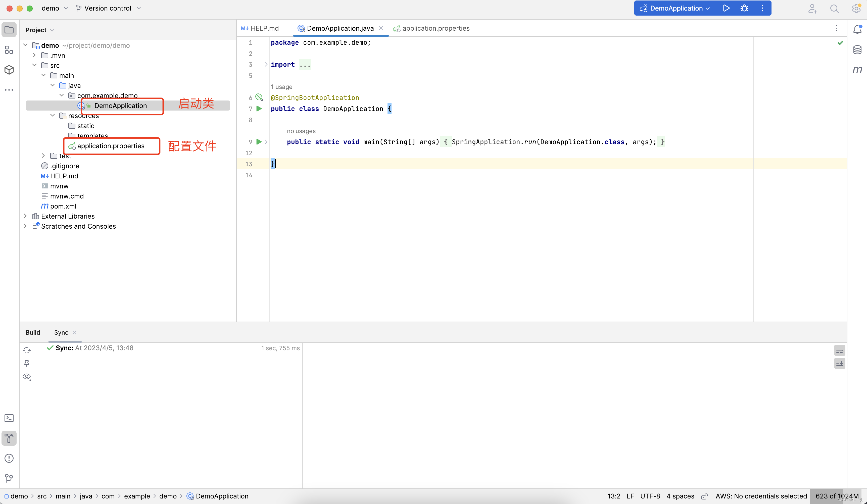Open the Terminal tool window
The height and width of the screenshot is (504, 867).
9,418
